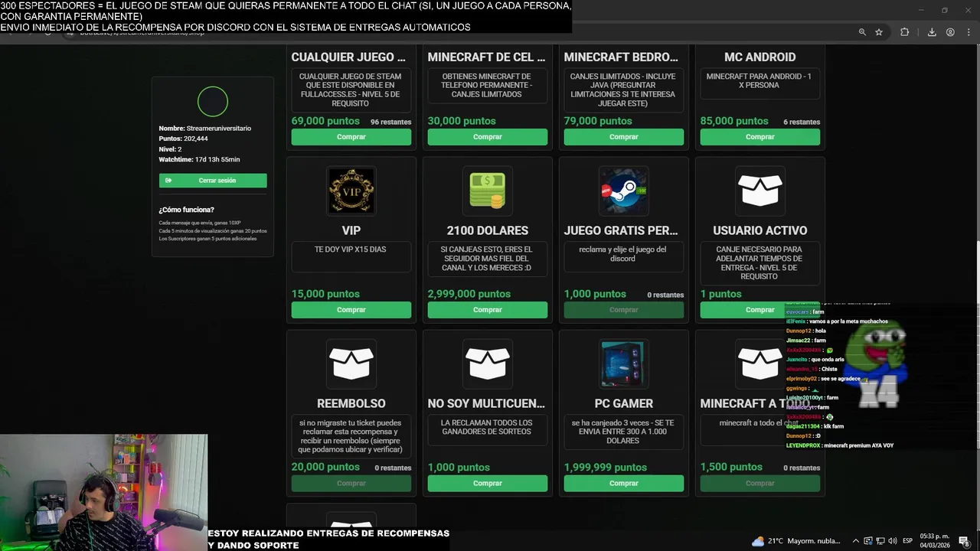Bookmark this page with the star icon
Image resolution: width=980 pixels, height=551 pixels.
(879, 32)
